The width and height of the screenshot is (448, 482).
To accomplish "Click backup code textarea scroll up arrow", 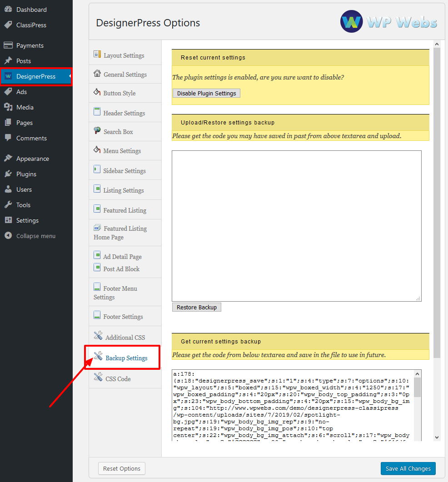I will pos(417,374).
